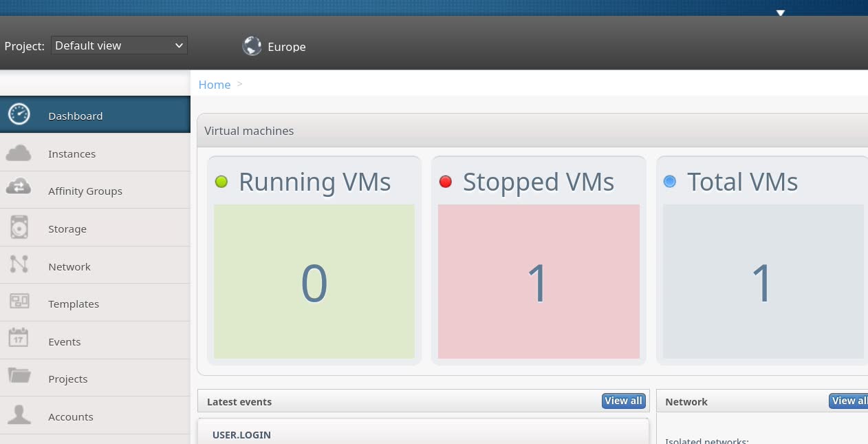868x444 pixels.
Task: Open the Project Default view dropdown
Action: click(119, 45)
